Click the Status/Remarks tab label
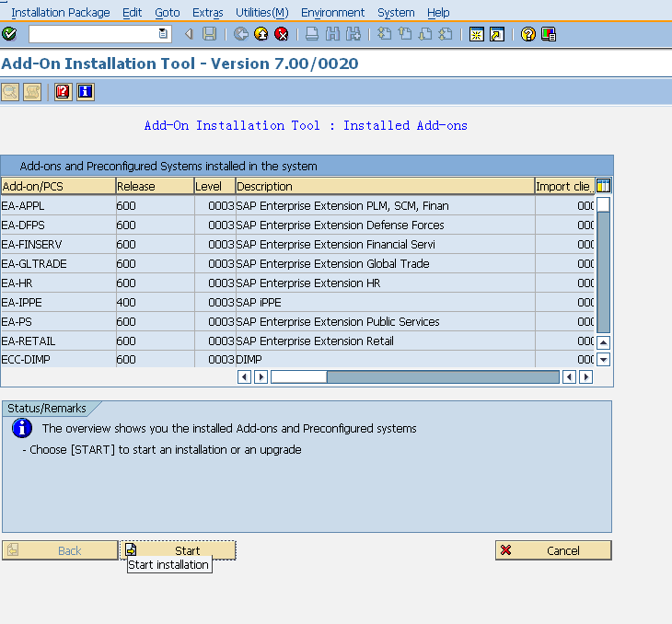Image resolution: width=672 pixels, height=624 pixels. pyautogui.click(x=47, y=408)
